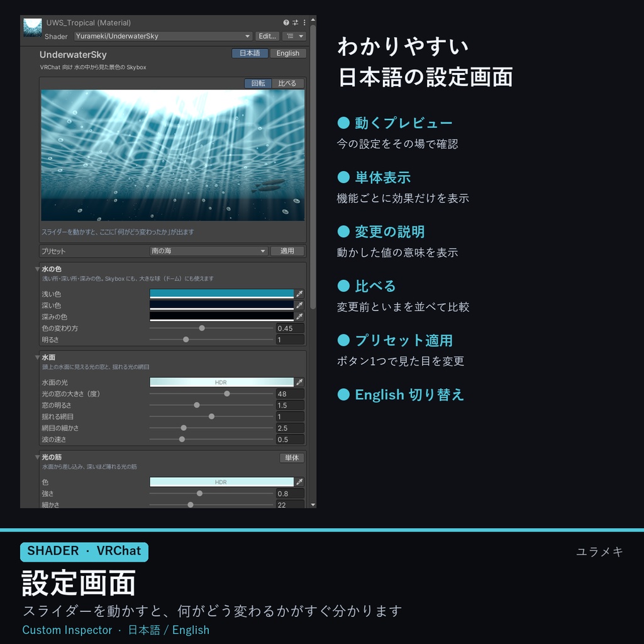Pick 深い色 with the eyedropper

(x=299, y=305)
